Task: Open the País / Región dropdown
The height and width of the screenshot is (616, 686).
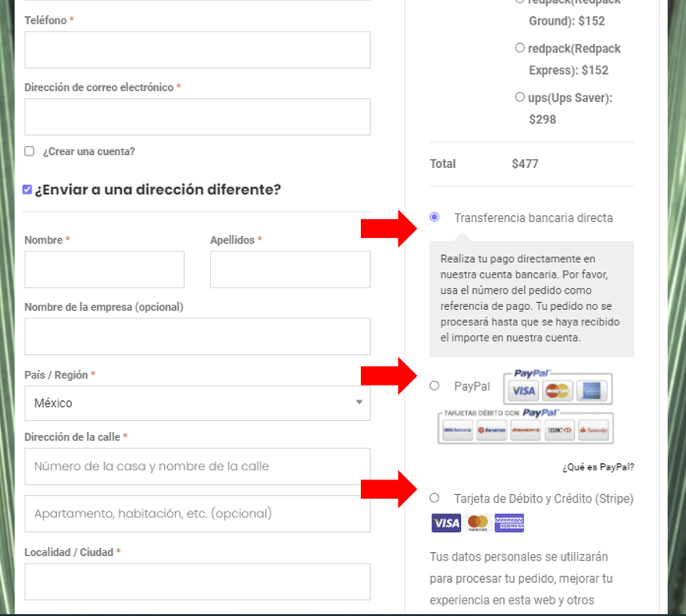Action: 197,403
